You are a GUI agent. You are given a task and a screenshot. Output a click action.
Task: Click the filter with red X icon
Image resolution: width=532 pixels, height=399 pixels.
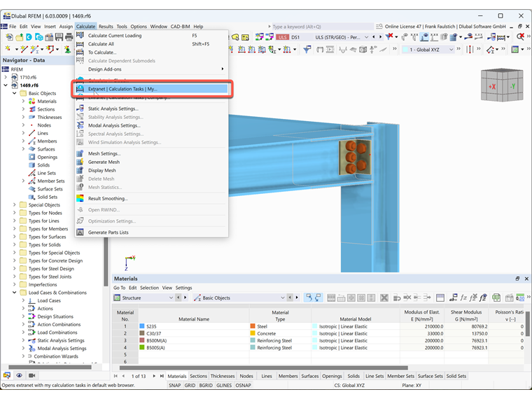(390, 36)
